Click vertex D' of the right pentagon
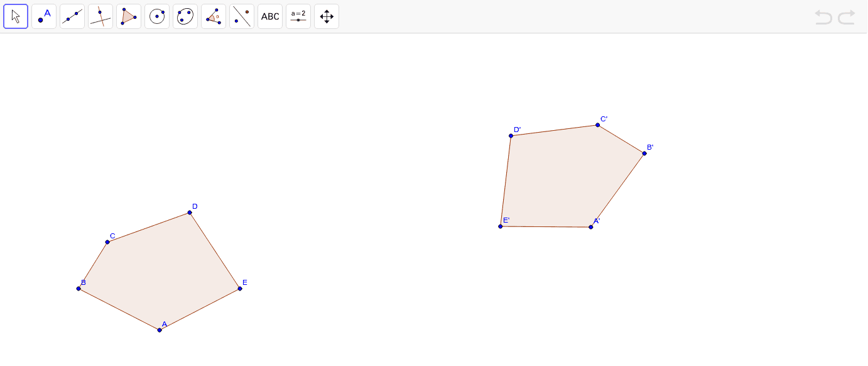The image size is (868, 366). tap(511, 136)
